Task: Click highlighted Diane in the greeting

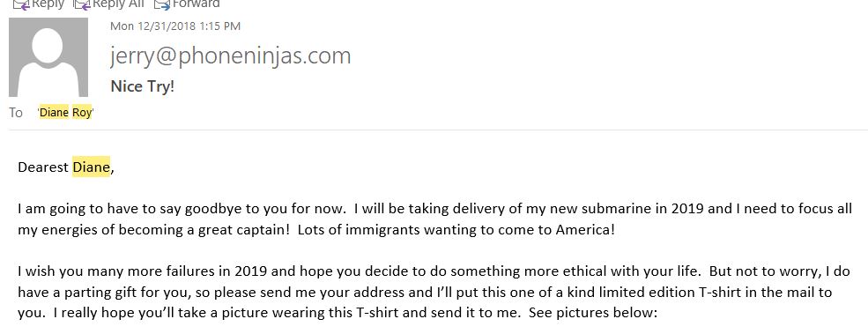Action: point(92,167)
